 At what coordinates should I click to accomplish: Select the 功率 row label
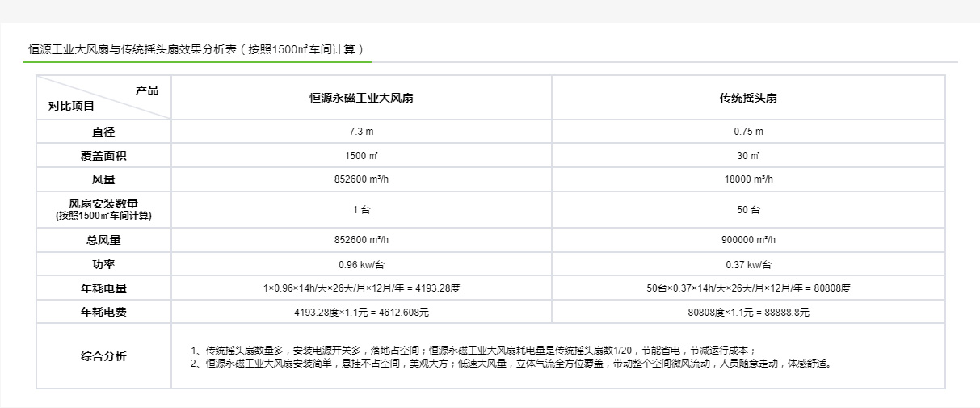103,264
